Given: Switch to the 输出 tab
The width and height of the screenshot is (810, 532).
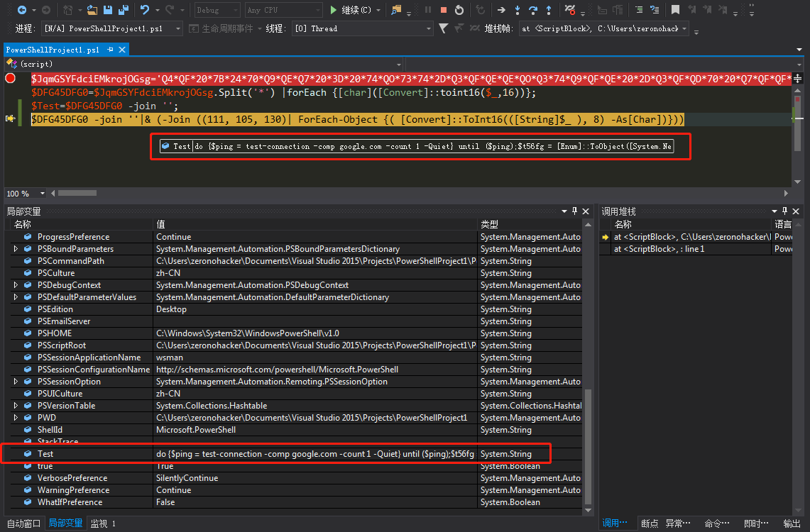Looking at the screenshot, I should pyautogui.click(x=792, y=523).
